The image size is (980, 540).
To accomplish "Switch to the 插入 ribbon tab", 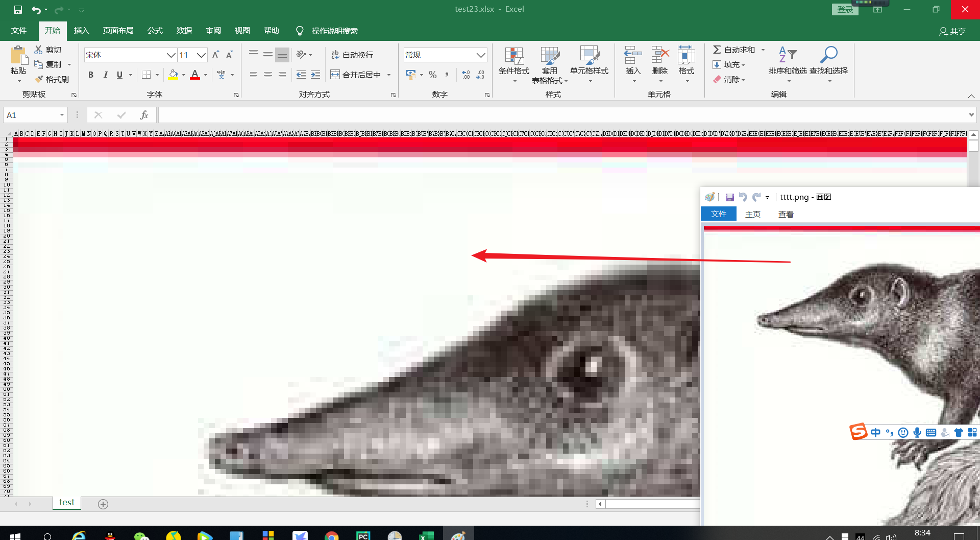I will [81, 31].
